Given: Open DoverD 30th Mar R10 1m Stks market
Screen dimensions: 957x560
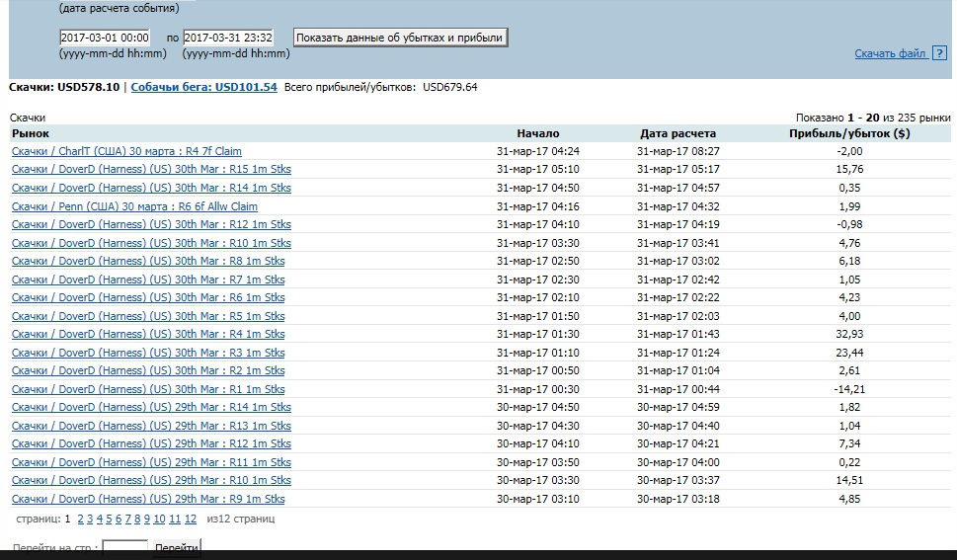Looking at the screenshot, I should (x=151, y=243).
